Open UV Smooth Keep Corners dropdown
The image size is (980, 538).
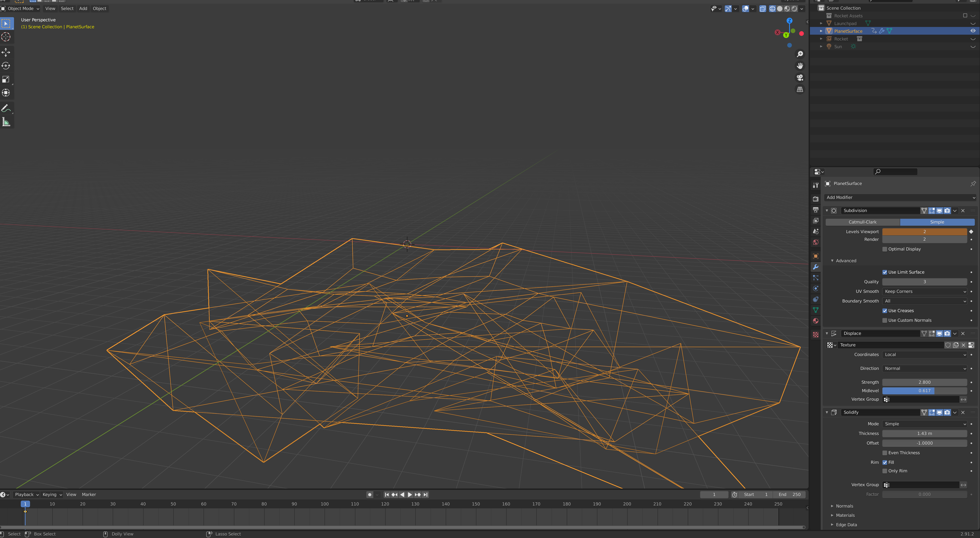924,291
